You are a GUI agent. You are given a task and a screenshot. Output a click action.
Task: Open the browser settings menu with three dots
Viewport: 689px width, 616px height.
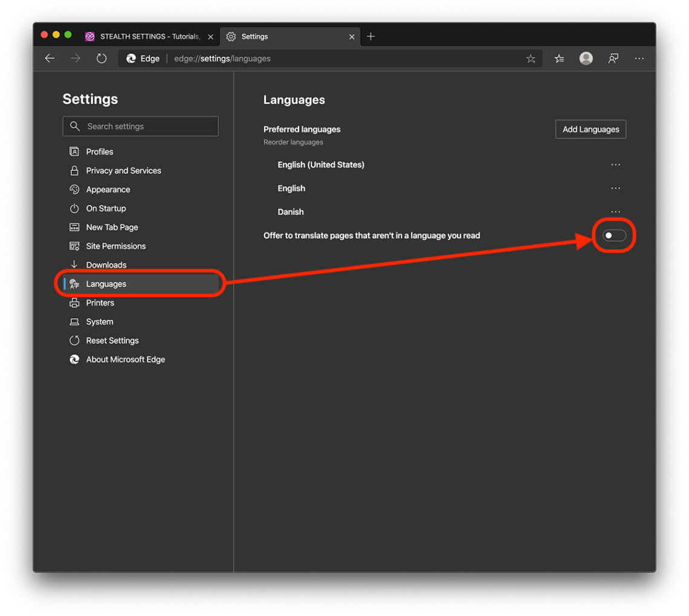(639, 58)
